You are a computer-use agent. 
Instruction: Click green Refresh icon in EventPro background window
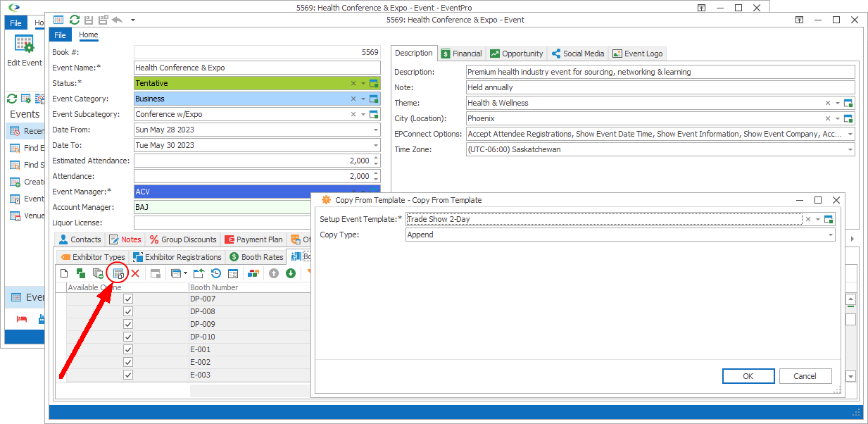(11, 99)
